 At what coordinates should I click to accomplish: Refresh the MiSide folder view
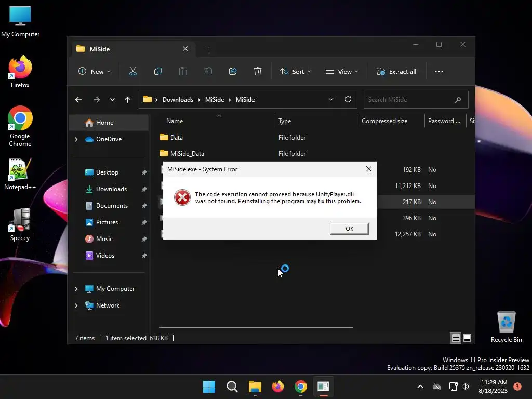point(348,99)
